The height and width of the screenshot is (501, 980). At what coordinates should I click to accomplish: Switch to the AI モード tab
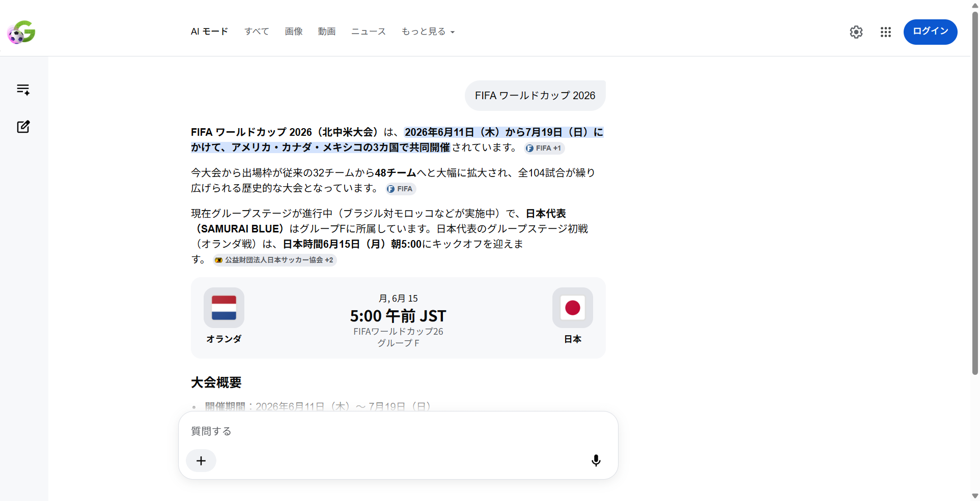click(209, 32)
